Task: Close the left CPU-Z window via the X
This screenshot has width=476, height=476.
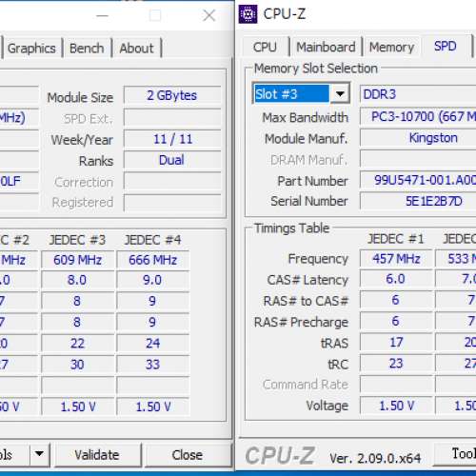Action: tap(209, 15)
